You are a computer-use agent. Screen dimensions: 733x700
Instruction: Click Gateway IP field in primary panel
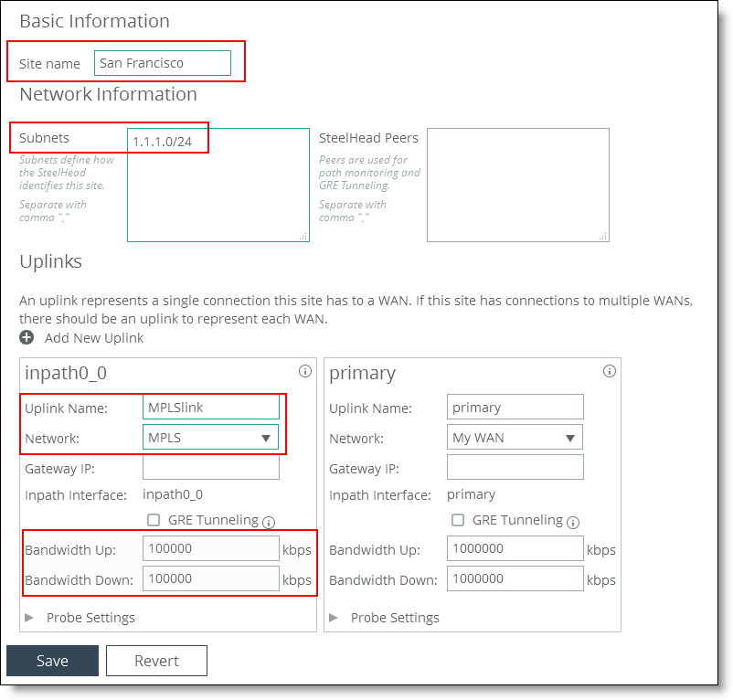pos(515,467)
